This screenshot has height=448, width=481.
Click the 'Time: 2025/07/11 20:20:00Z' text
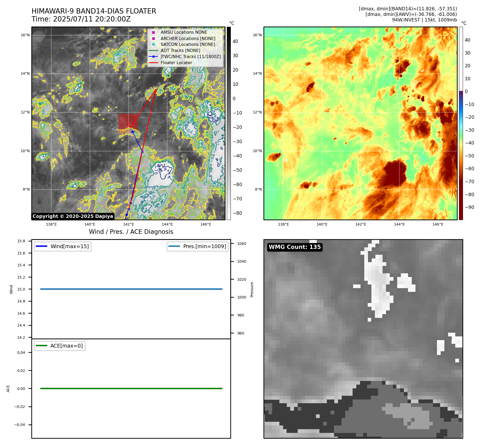[81, 19]
